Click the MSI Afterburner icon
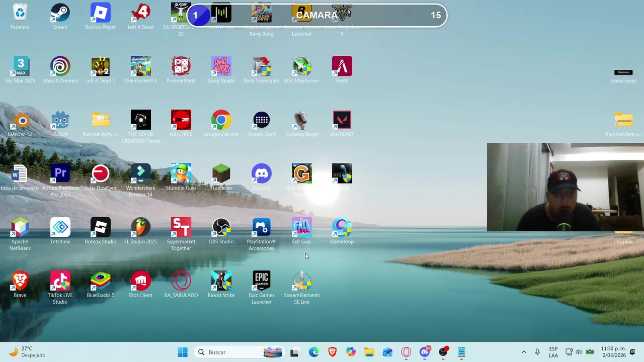 click(x=302, y=70)
